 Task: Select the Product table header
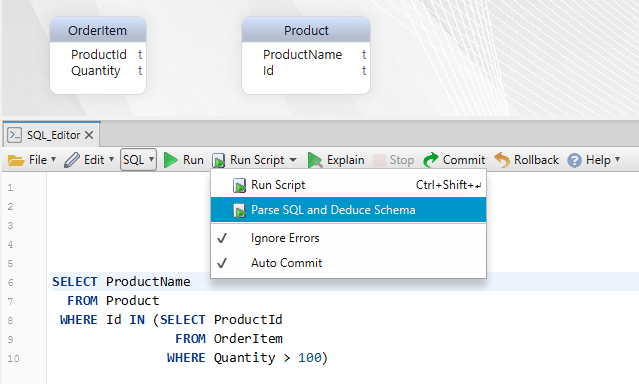pos(306,31)
